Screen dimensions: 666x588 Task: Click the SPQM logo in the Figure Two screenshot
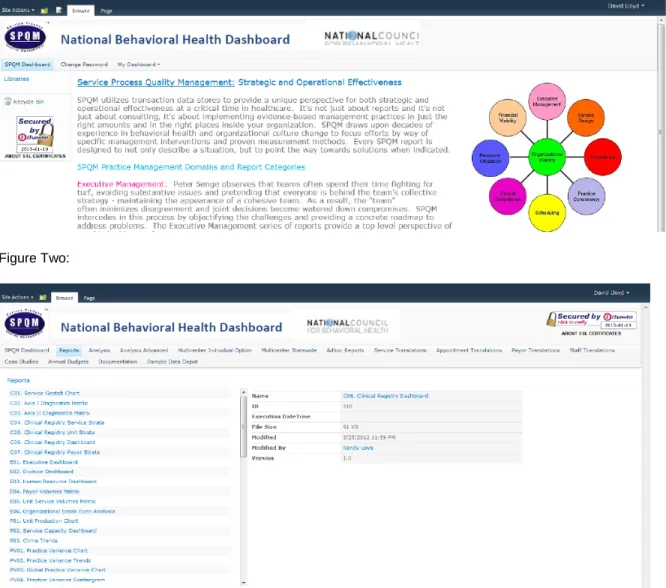(25, 323)
